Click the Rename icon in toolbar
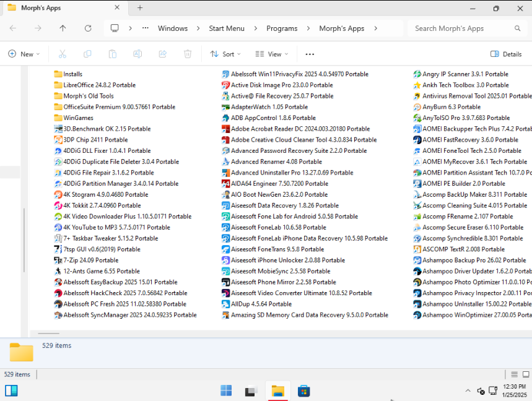 [x=137, y=54]
